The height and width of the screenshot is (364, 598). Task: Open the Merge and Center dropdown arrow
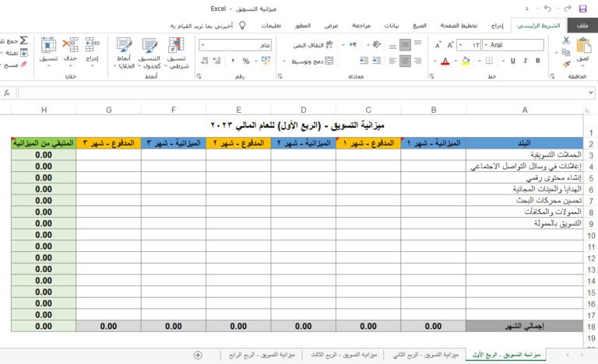[284, 61]
